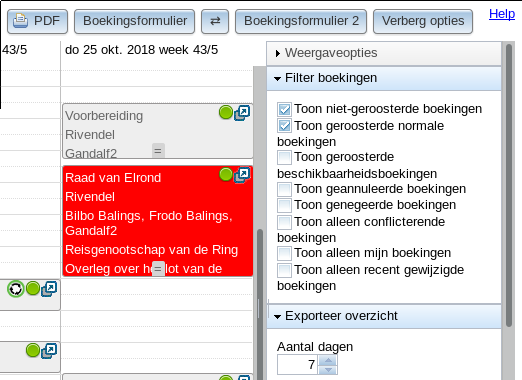Screen dimensions: 522x380
Task: Enable Toon alleen mijn boekingen
Action: point(284,253)
